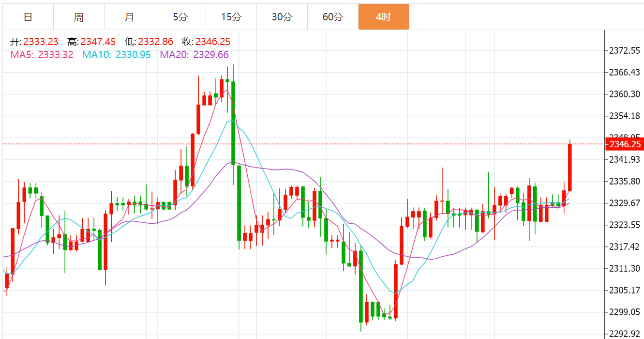Viewport: 644px width, 339px height.
Task: Click the 2299.05 price axis label
Action: click(x=625, y=312)
